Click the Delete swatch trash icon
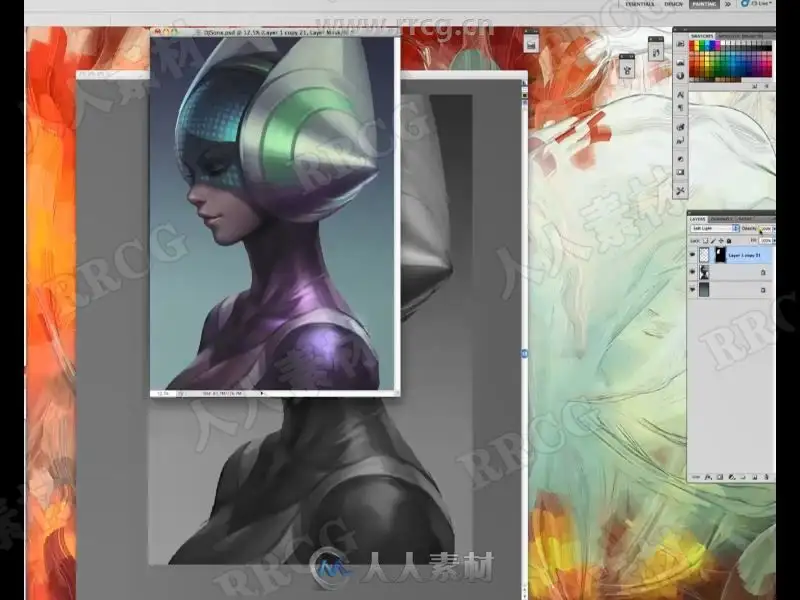 click(766, 86)
